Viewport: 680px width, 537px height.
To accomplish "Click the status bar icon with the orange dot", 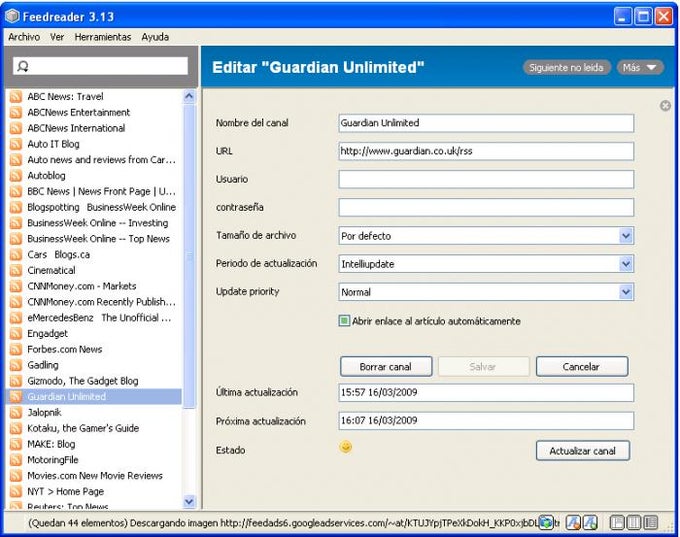I will (573, 523).
